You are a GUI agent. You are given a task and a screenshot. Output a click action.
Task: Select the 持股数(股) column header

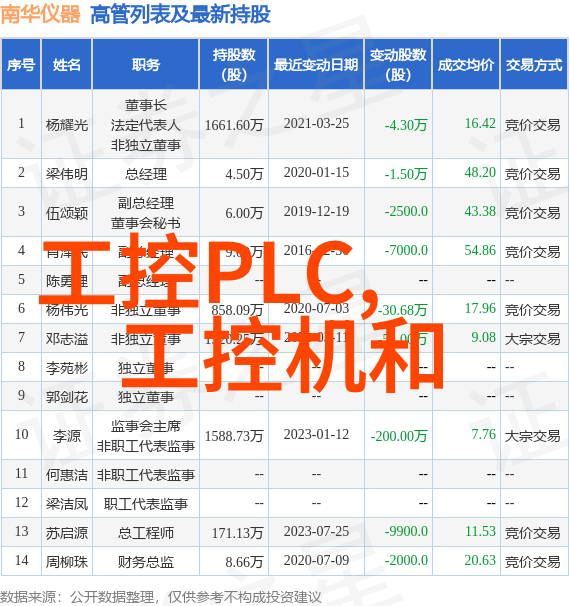coord(234,65)
